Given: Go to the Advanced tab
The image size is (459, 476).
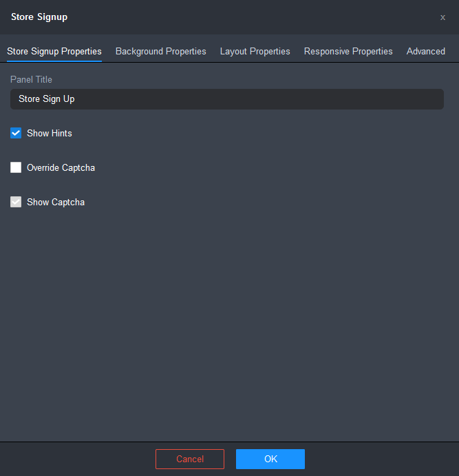Looking at the screenshot, I should [x=426, y=51].
